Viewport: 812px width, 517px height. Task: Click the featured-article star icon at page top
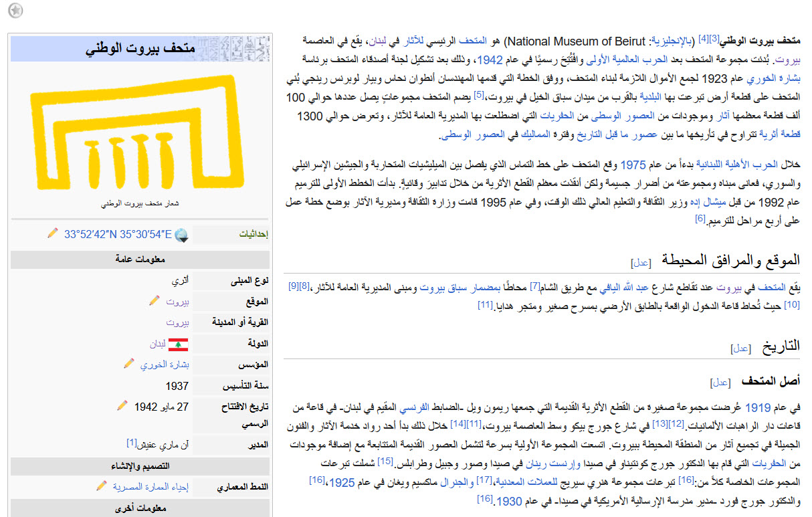[16, 11]
